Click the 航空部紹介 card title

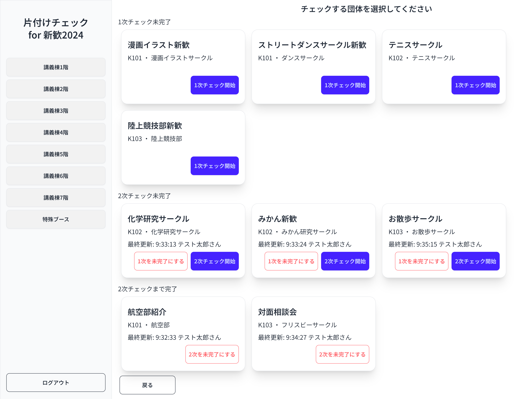[x=147, y=312]
